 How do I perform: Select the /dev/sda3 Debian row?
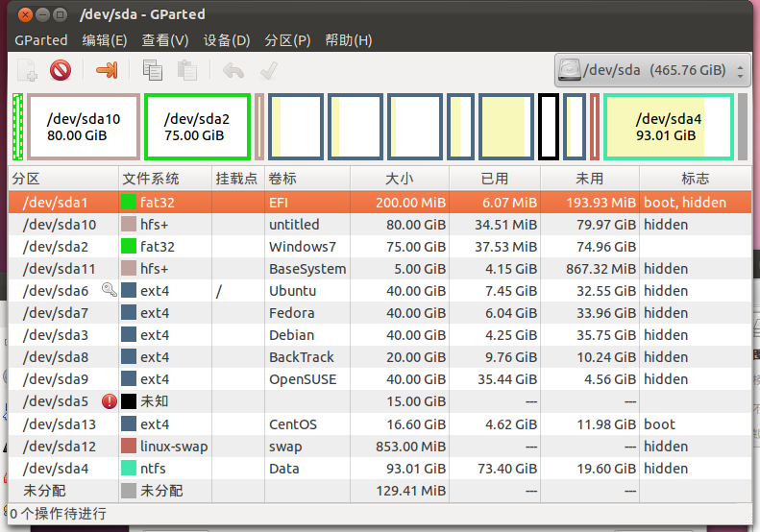click(x=380, y=335)
